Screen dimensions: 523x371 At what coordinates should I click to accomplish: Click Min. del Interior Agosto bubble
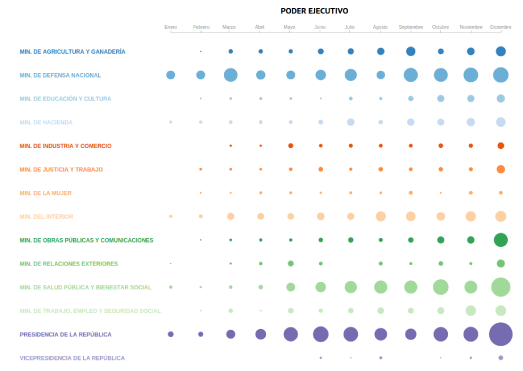pos(381,216)
